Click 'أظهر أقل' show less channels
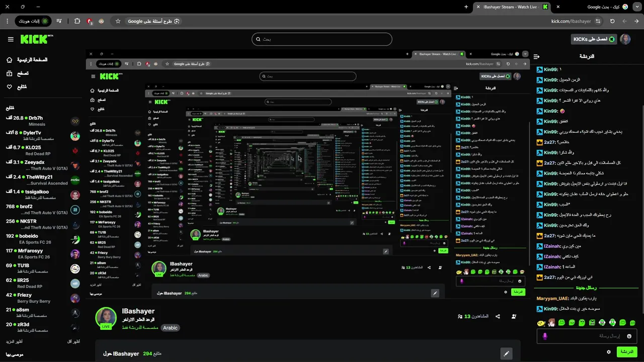The image size is (644, 362). pyautogui.click(x=73, y=342)
